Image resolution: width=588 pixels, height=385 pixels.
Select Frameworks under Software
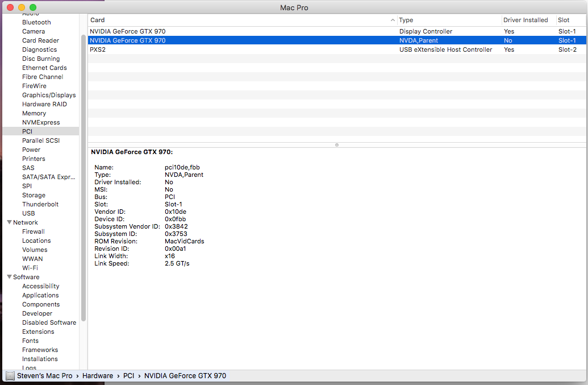pos(40,350)
